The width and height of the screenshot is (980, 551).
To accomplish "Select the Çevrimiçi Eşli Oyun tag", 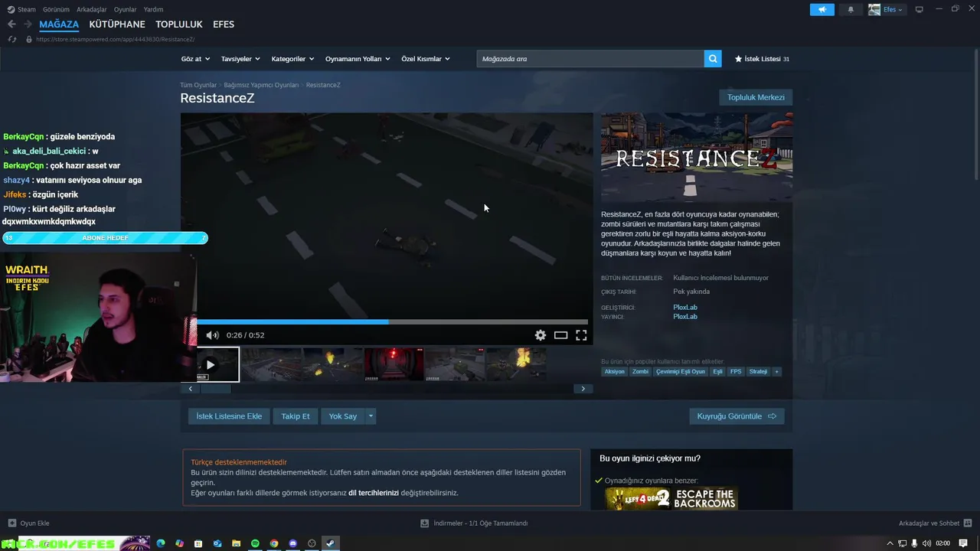I will pos(681,372).
